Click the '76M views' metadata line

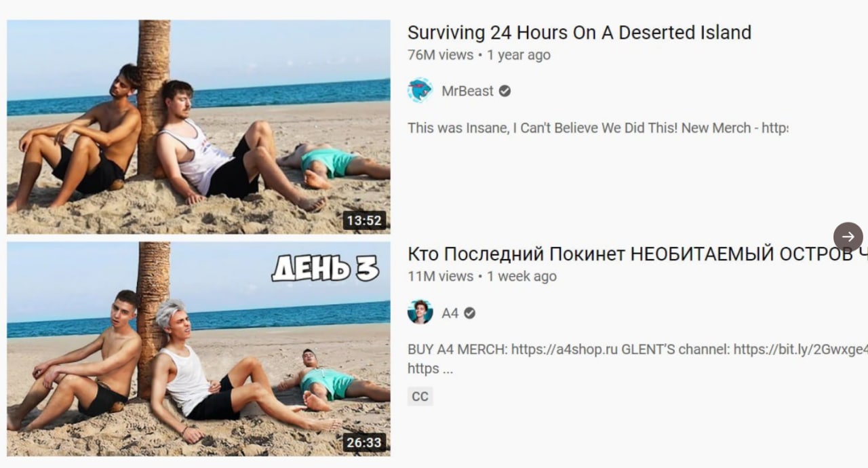pyautogui.click(x=479, y=55)
